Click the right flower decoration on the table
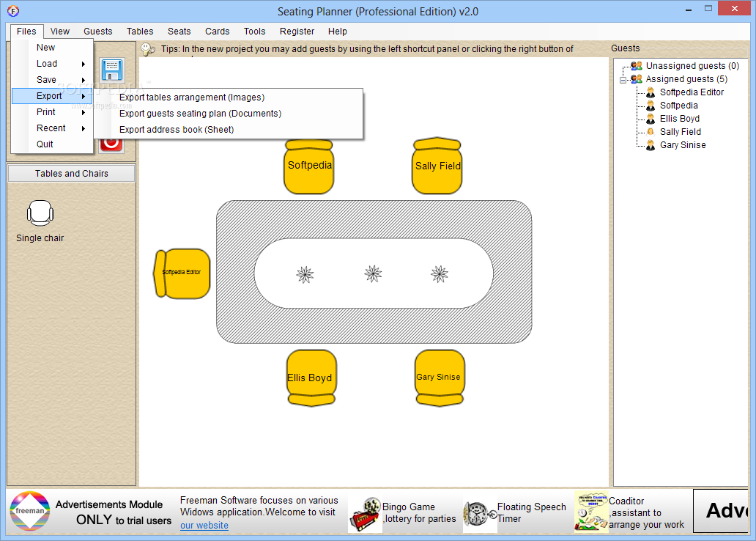Screen dimensions: 756x541 [440, 274]
